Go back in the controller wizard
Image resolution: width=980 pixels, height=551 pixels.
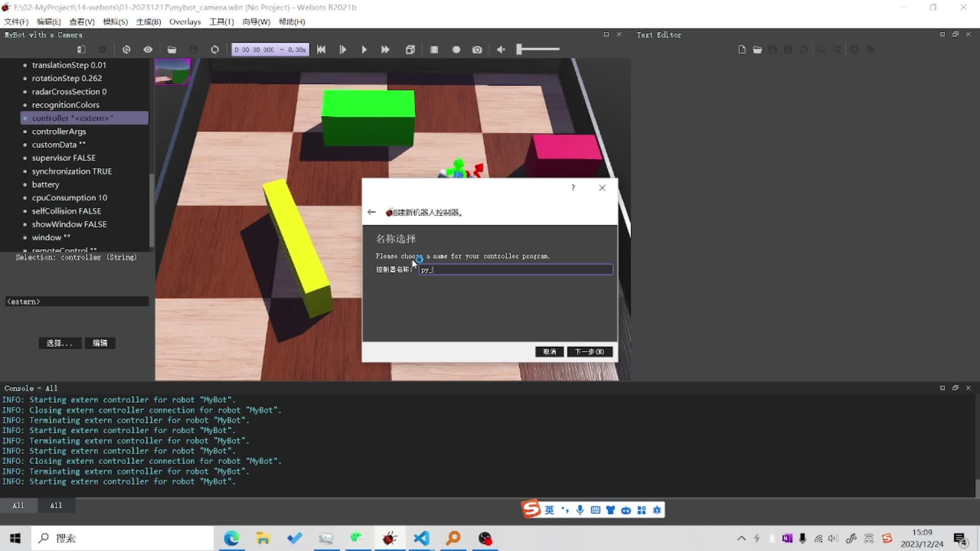[372, 212]
